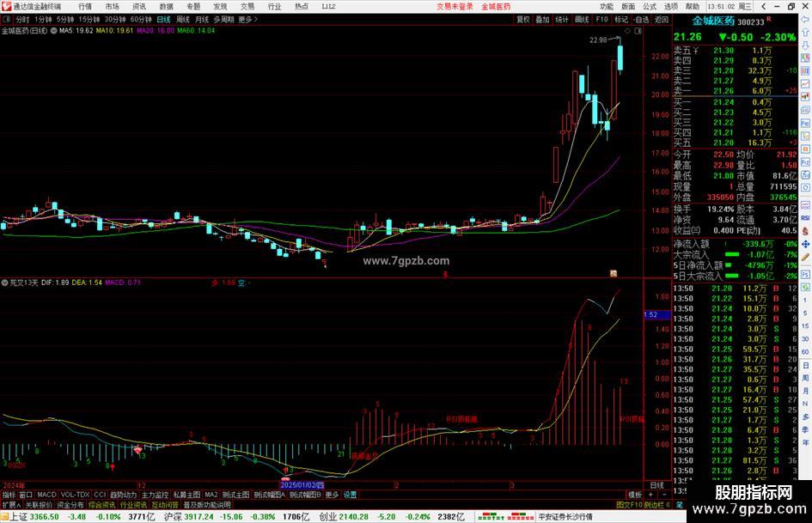Click the 通达信 app logo icon

pos(6,6)
